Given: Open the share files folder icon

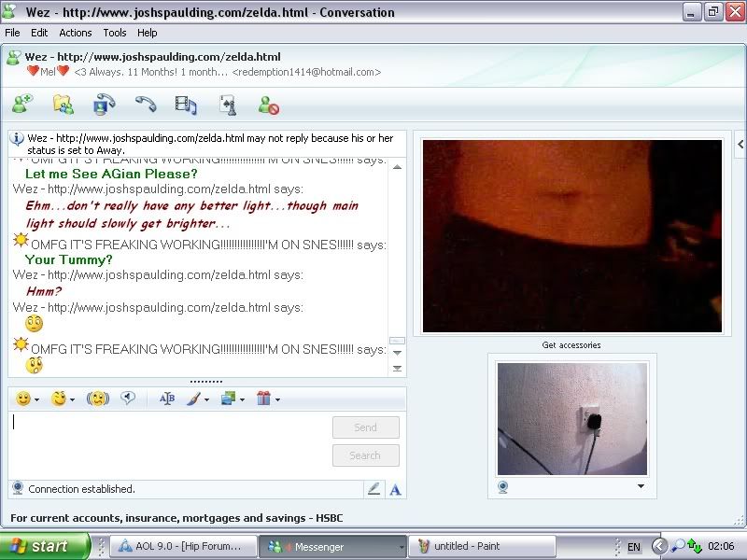Looking at the screenshot, I should coord(63,105).
